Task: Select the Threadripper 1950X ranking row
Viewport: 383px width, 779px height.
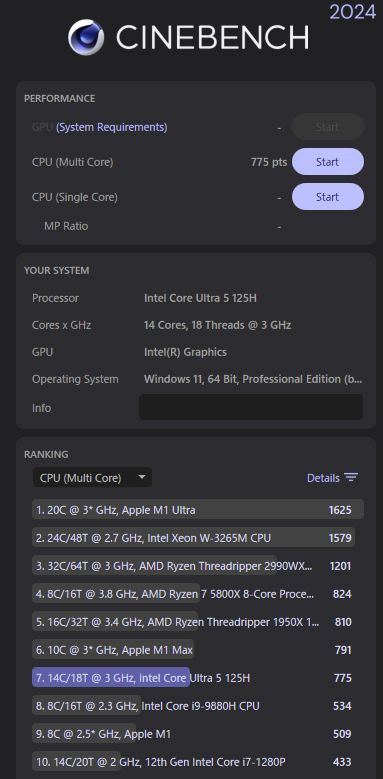Action: [198, 622]
